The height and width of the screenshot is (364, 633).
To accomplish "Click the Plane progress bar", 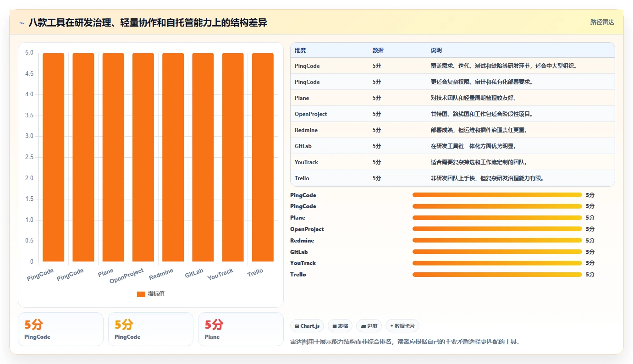I will [497, 218].
